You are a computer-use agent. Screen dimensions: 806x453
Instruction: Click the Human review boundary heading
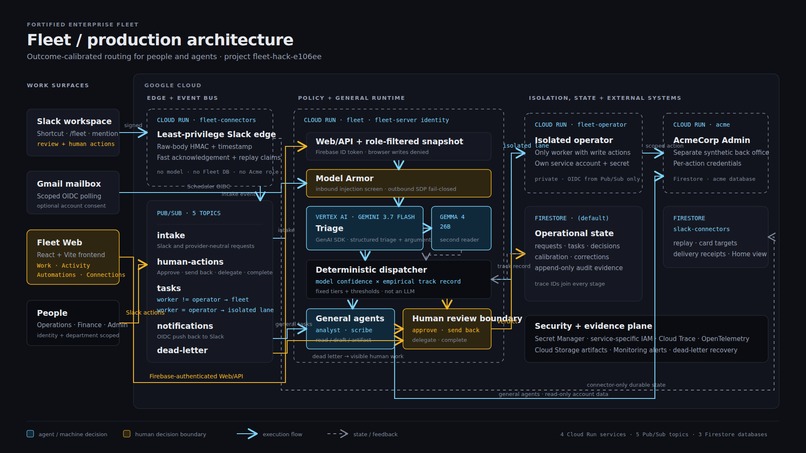click(467, 318)
